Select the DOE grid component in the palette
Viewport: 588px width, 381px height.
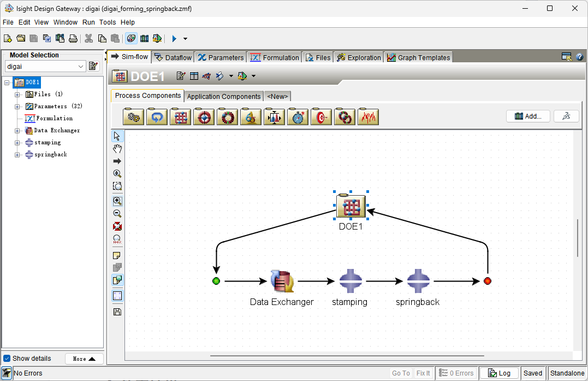180,117
